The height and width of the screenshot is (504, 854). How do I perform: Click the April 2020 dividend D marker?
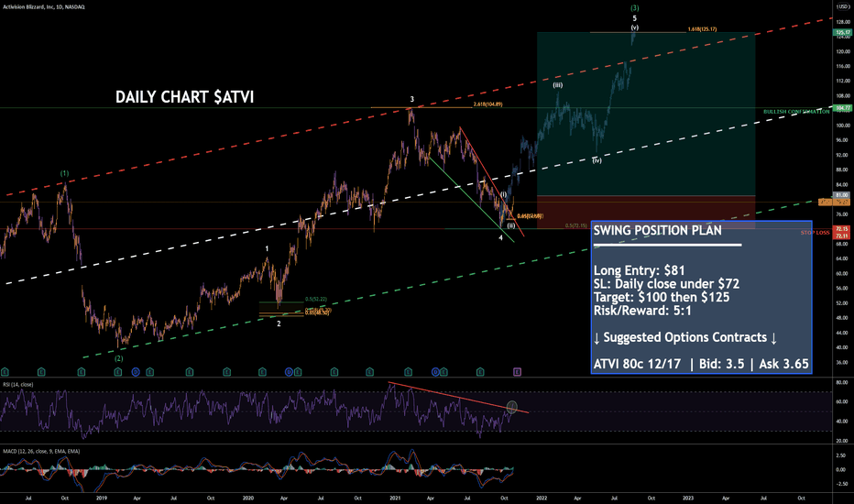(x=290, y=372)
